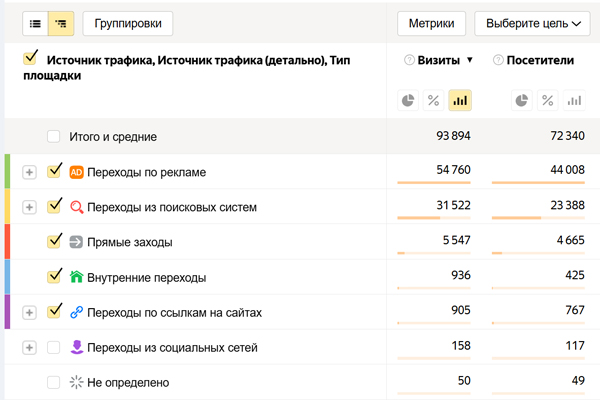This screenshot has width=600, height=400.
Task: Check the Итого и средние checkbox
Action: point(53,136)
